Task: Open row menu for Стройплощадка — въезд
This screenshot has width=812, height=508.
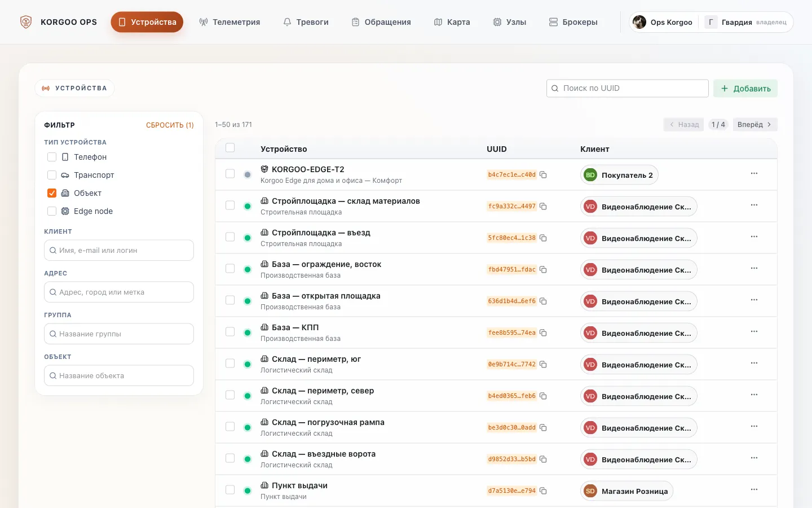Action: (x=754, y=237)
